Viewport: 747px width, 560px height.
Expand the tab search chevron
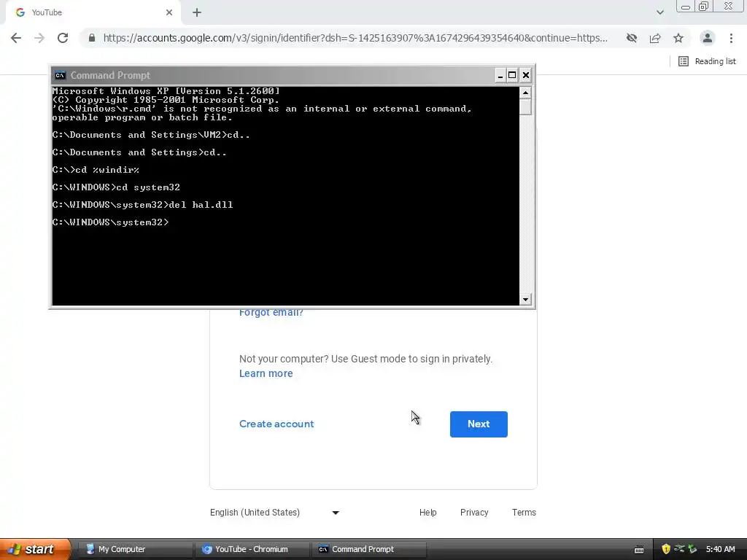pos(659,12)
